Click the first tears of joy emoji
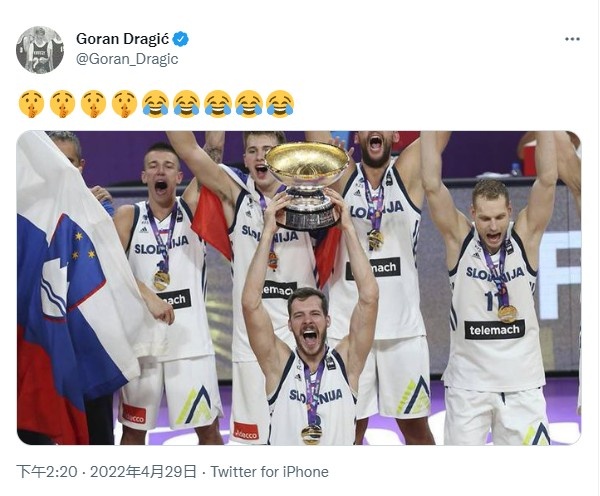This screenshot has height=496, width=600. click(x=155, y=104)
